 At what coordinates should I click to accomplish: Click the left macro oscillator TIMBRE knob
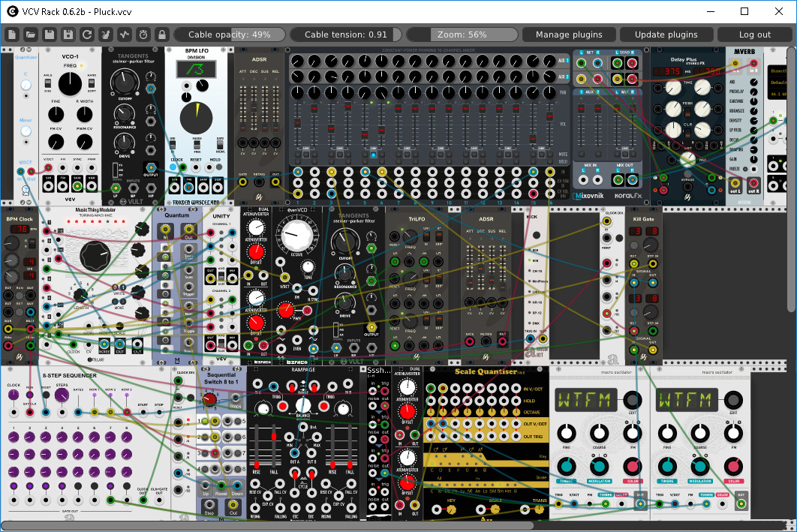[x=567, y=466]
